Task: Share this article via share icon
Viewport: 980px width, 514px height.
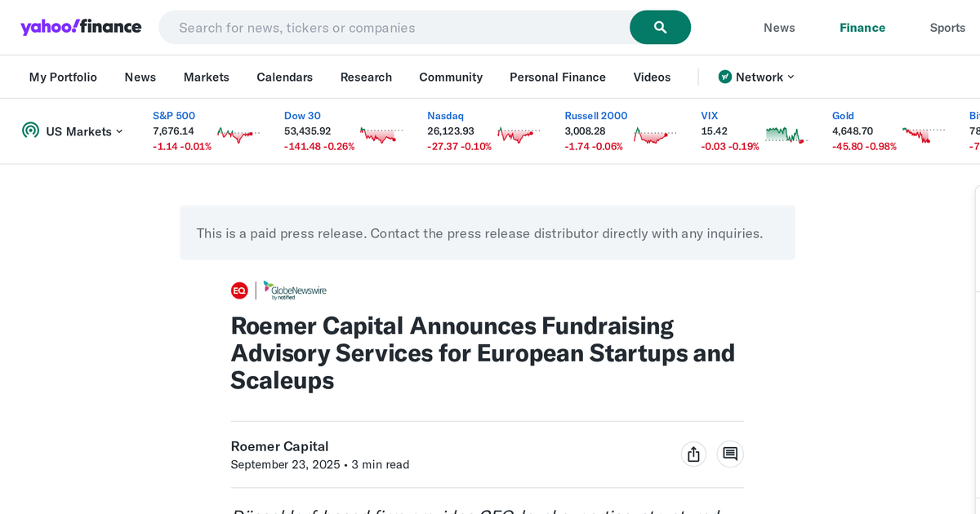Action: tap(693, 454)
